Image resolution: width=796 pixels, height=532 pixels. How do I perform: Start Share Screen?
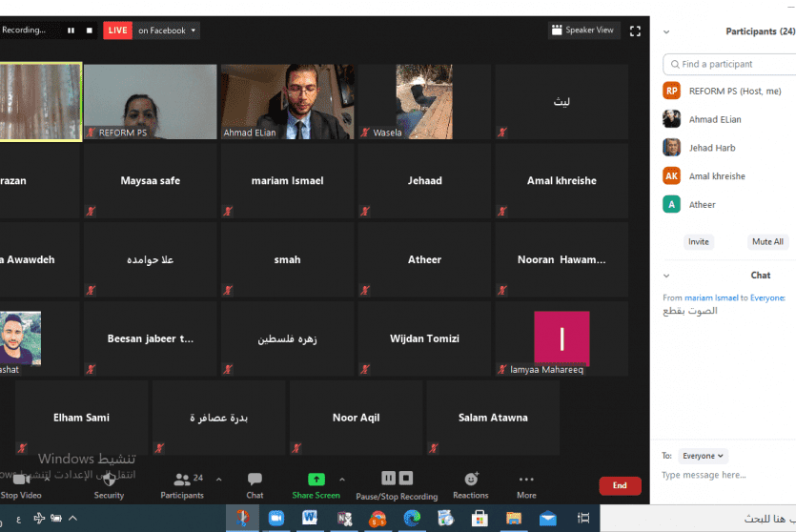tap(316, 486)
